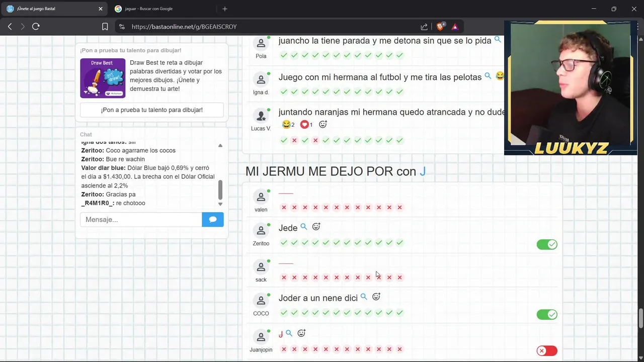Search the Juego con mi hermana answer
The height and width of the screenshot is (362, 644).
[488, 76]
